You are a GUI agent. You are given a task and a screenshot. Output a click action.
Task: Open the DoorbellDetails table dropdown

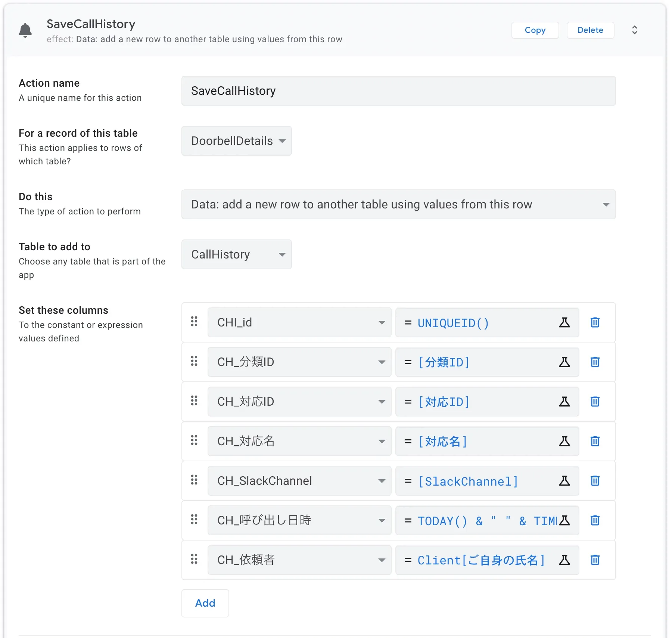236,141
